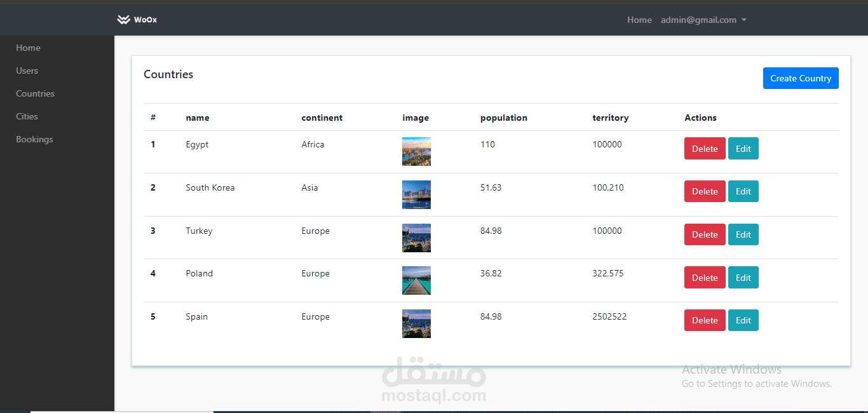Screen dimensions: 868x413
Task: Open Users in the sidebar
Action: 27,71
